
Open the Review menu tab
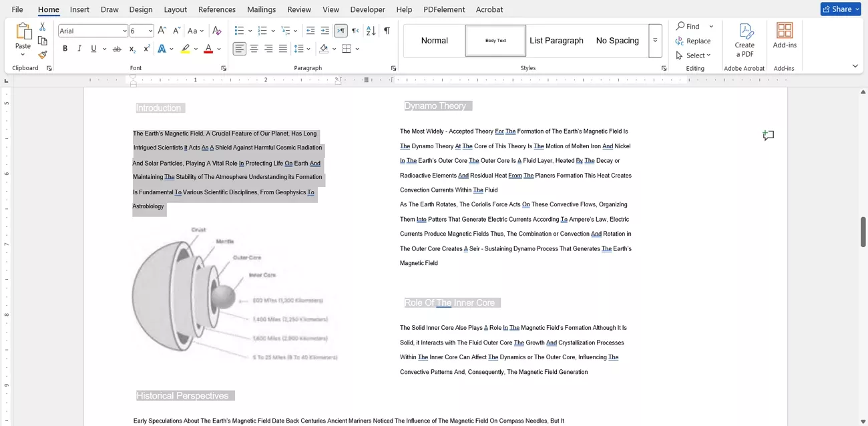298,9
